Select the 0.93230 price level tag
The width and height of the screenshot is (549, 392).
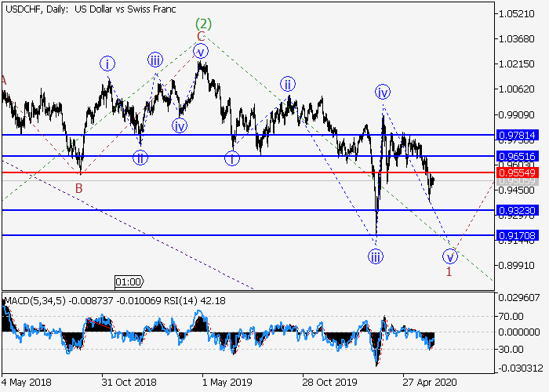(517, 210)
